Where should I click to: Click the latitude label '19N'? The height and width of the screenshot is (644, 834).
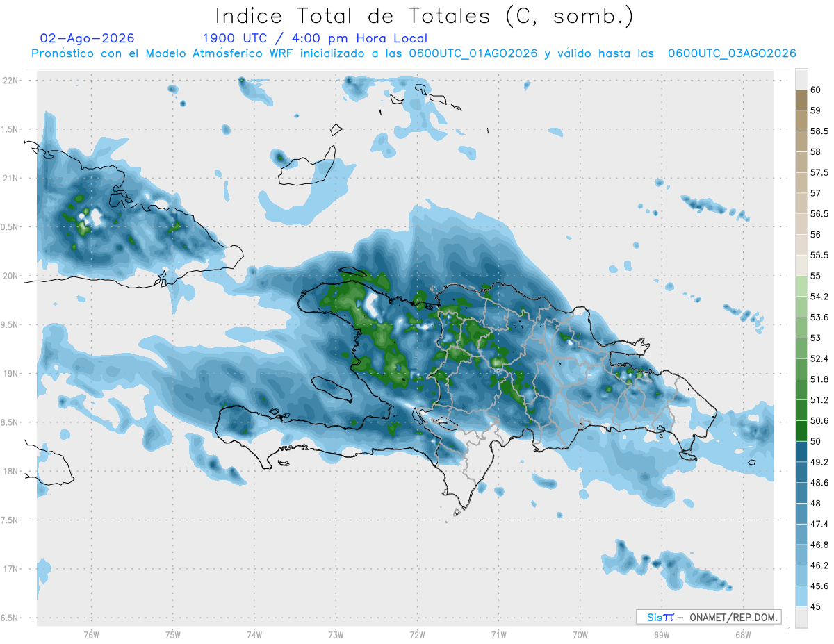pyautogui.click(x=10, y=373)
